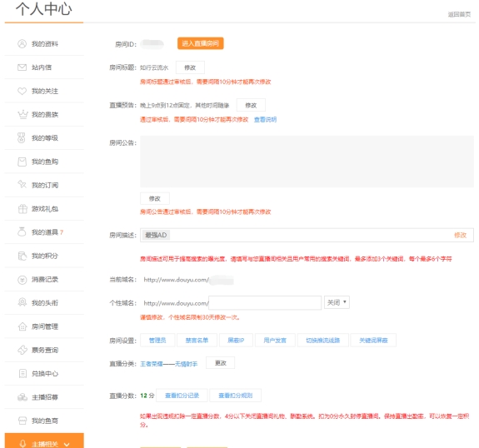
Task: Click the 当前域名 douyu.com URL text
Action: click(177, 280)
